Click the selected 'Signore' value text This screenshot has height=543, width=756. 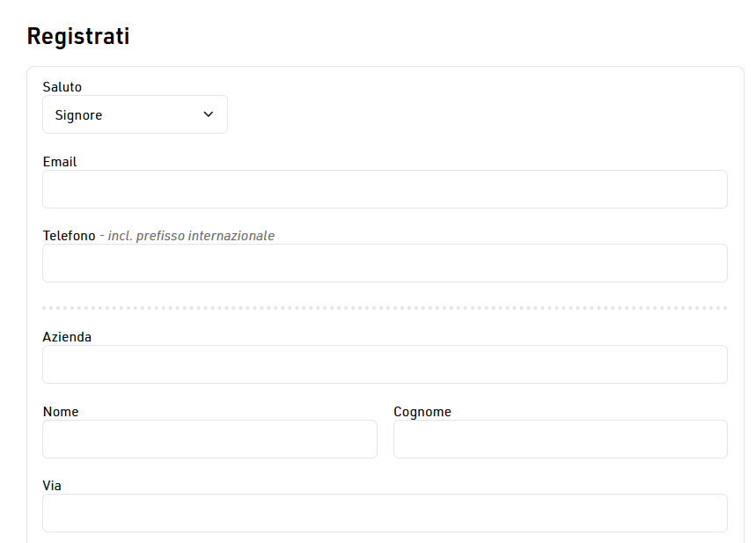pos(79,115)
